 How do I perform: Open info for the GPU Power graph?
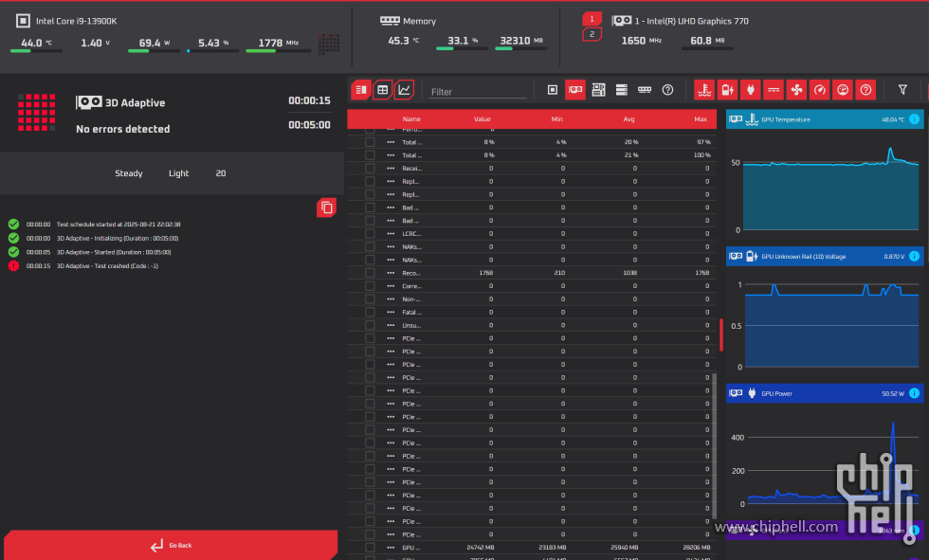pyautogui.click(x=914, y=393)
